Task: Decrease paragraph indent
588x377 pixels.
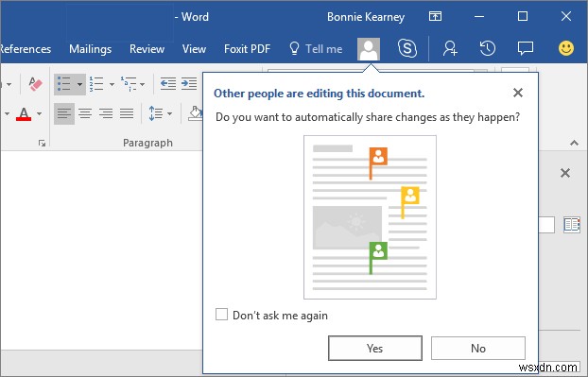Action: coord(168,83)
